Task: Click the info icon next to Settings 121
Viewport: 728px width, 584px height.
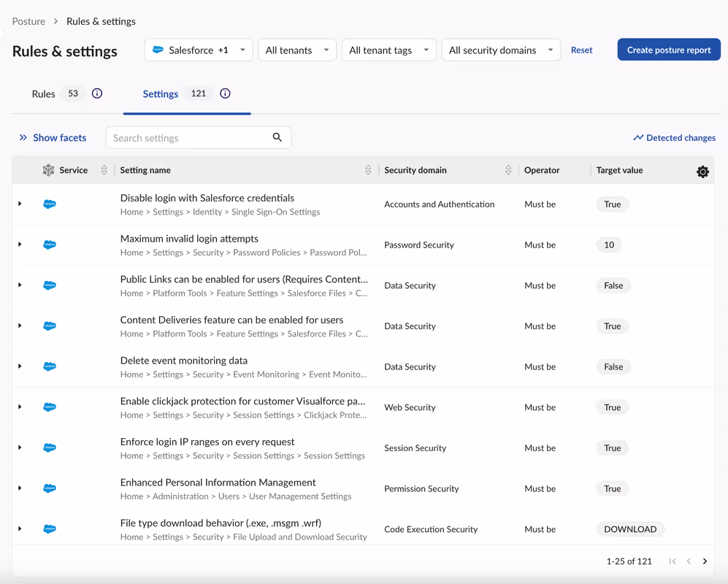Action: pos(225,93)
